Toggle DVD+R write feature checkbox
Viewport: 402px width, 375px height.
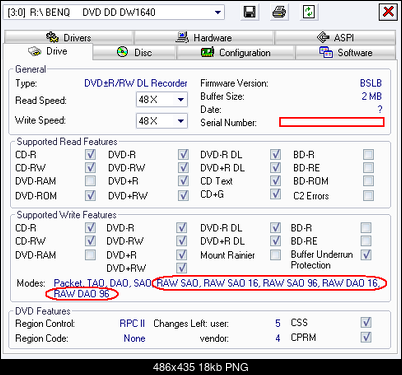pos(181,255)
